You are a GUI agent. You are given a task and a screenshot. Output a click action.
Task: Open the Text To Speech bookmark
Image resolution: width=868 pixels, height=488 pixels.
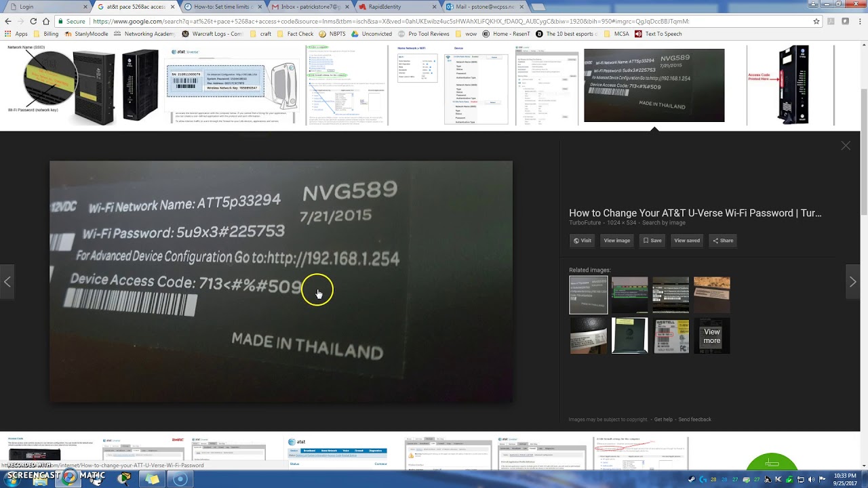point(658,34)
